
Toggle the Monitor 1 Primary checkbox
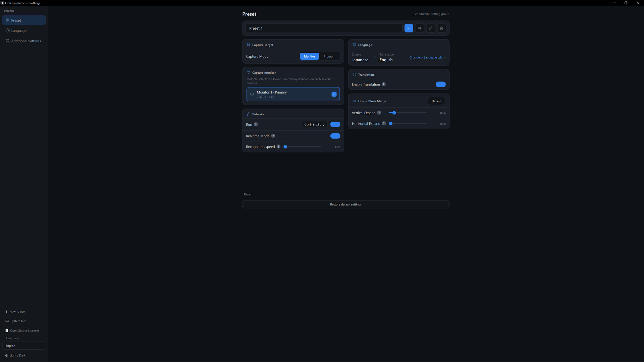click(334, 94)
